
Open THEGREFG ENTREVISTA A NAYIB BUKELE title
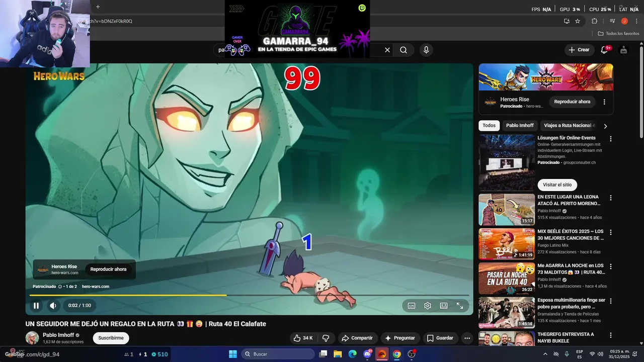[x=566, y=337]
